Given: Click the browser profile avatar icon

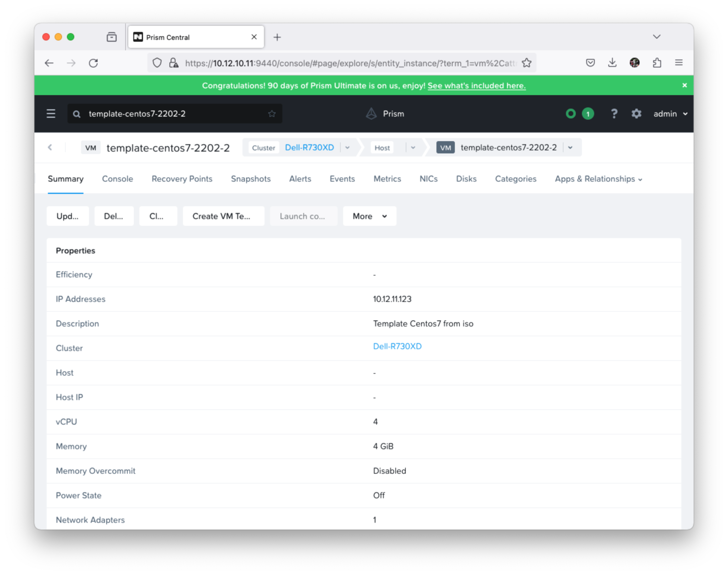Looking at the screenshot, I should (634, 63).
